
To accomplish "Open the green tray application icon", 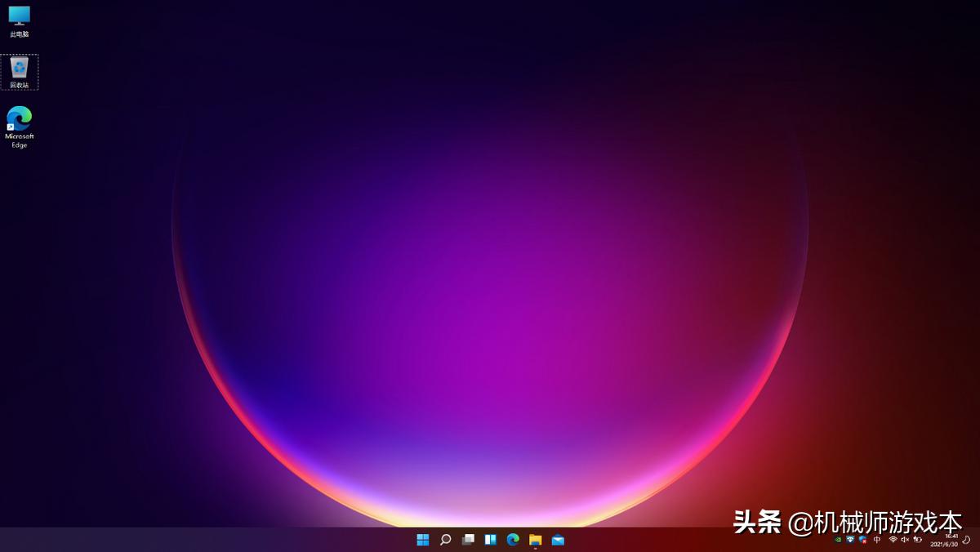I will click(x=837, y=540).
